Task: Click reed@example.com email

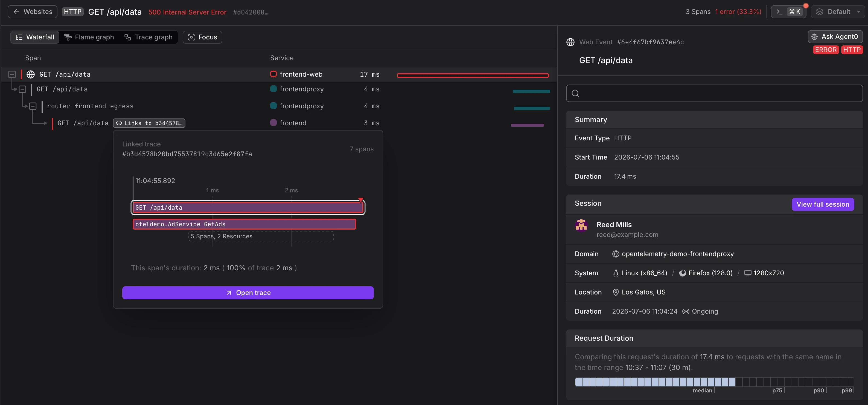Action: (627, 235)
